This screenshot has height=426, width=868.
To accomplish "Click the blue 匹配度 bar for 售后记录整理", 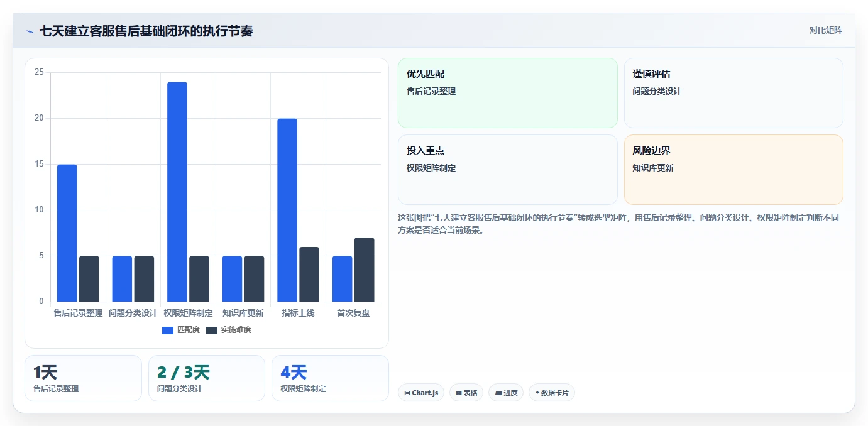I will 67,233.
